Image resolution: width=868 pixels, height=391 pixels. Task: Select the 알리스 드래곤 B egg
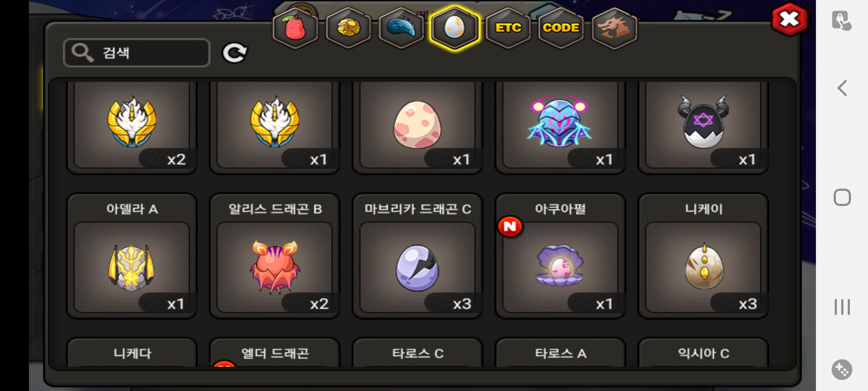coord(275,256)
